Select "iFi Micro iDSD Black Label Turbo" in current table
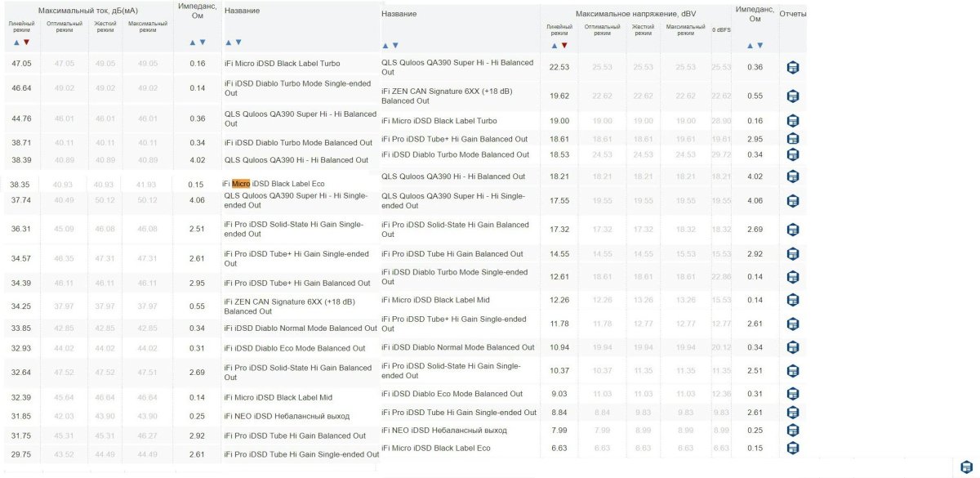This screenshot has width=980, height=478. pyautogui.click(x=283, y=63)
